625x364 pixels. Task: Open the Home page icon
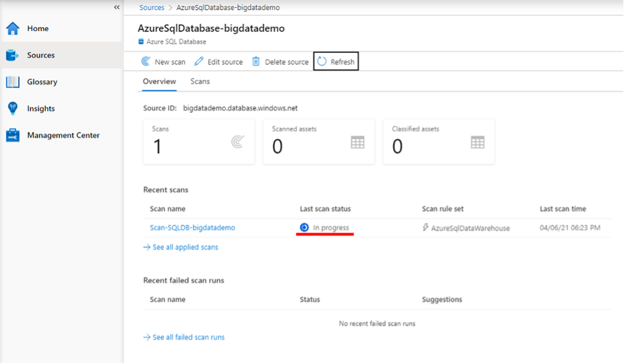point(13,28)
